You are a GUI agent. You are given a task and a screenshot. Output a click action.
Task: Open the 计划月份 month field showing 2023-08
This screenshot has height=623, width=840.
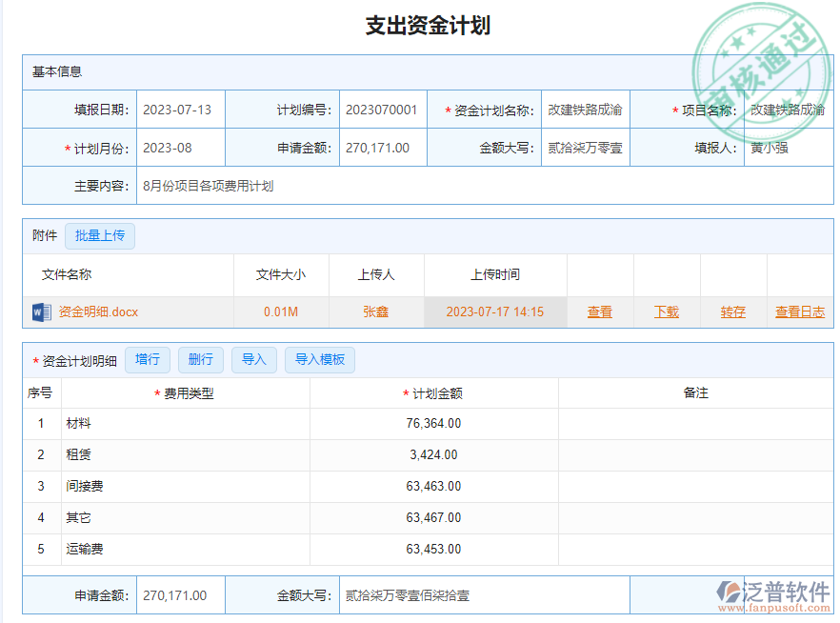click(x=180, y=148)
